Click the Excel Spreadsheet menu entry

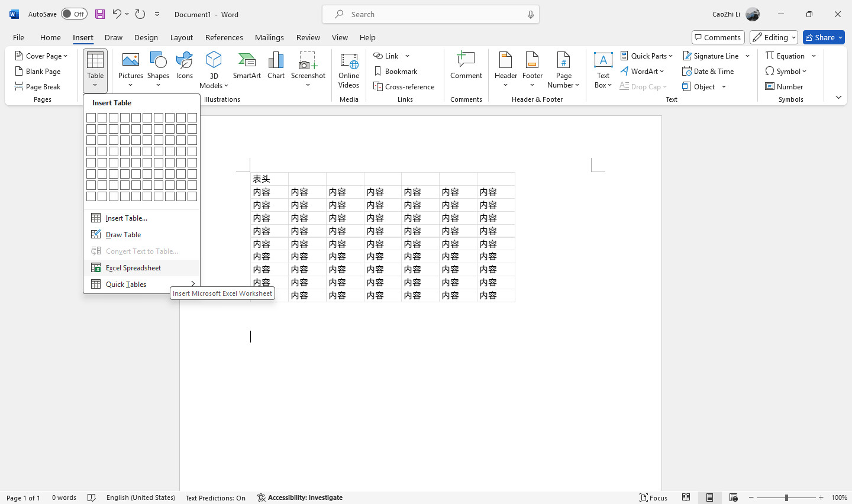pos(141,268)
